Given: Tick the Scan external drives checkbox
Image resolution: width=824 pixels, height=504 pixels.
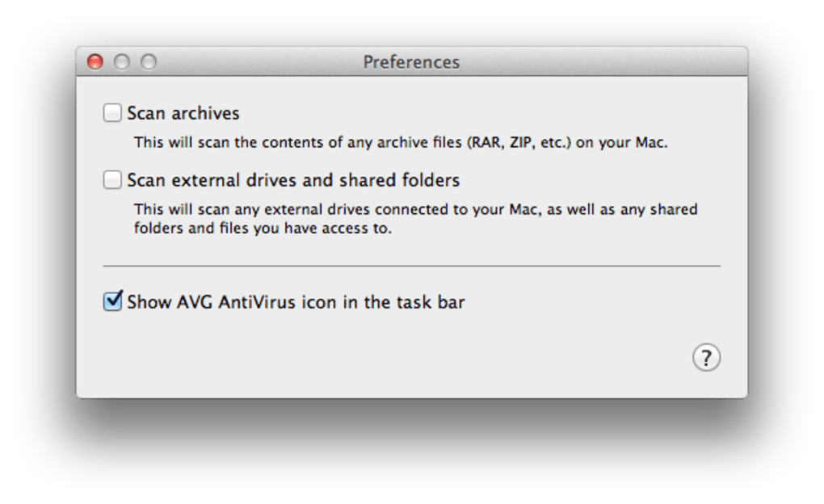Looking at the screenshot, I should pos(112,180).
